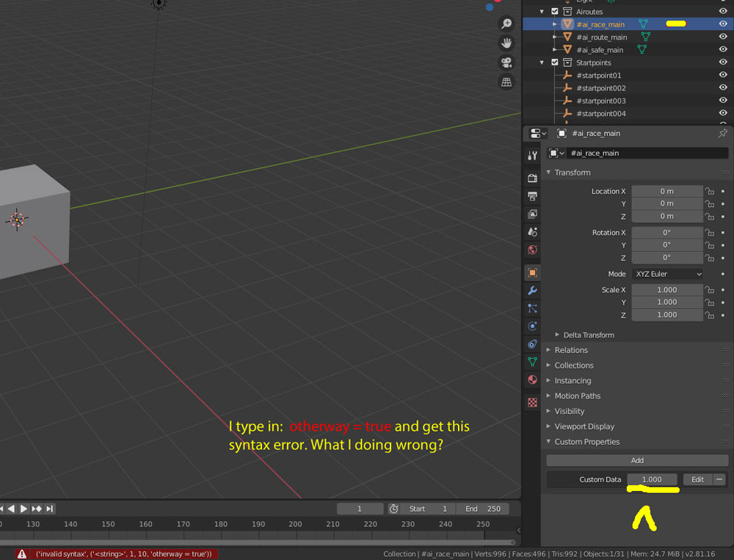Screen dimensions: 734x560
Task: Click the Airoutes collection box icon
Action: 567,11
